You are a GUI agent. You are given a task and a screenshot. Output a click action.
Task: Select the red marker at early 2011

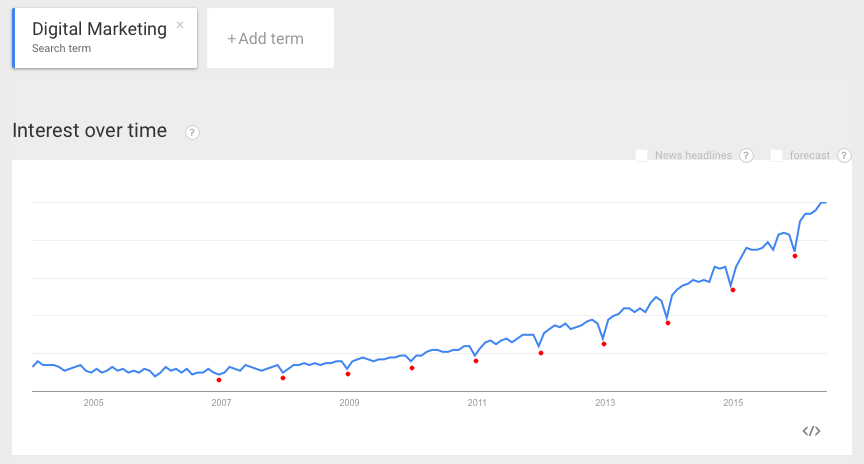pyautogui.click(x=476, y=361)
